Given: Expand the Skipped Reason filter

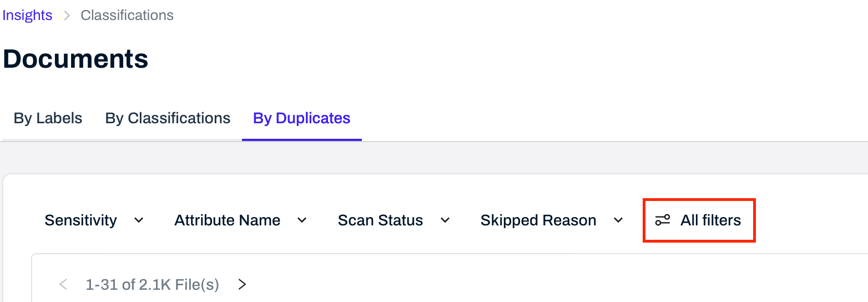Looking at the screenshot, I should coord(538,220).
